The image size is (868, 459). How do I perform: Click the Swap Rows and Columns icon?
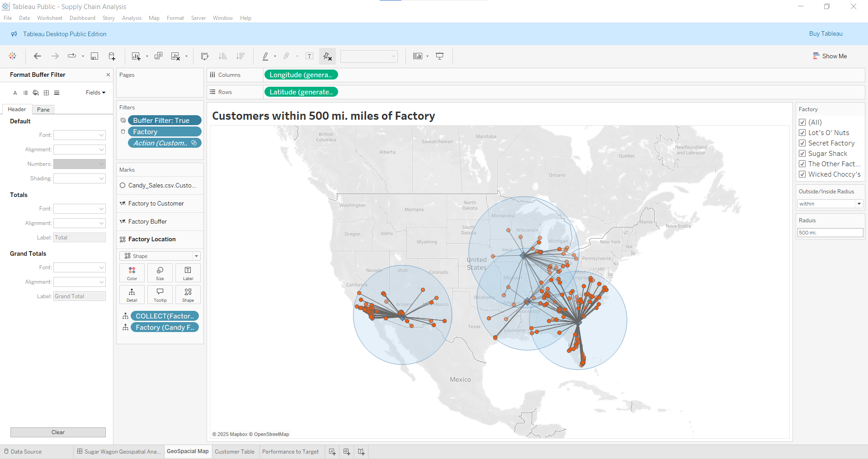tap(205, 56)
